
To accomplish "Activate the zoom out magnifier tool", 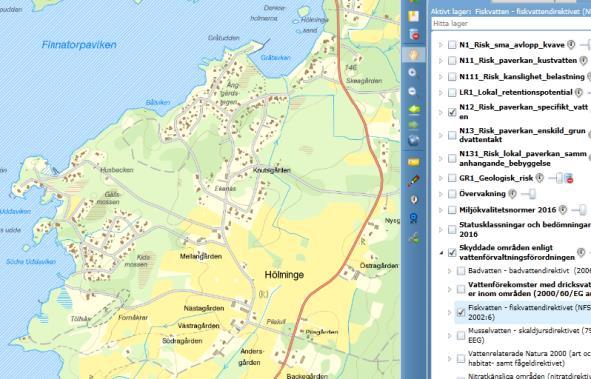I will pos(413,92).
